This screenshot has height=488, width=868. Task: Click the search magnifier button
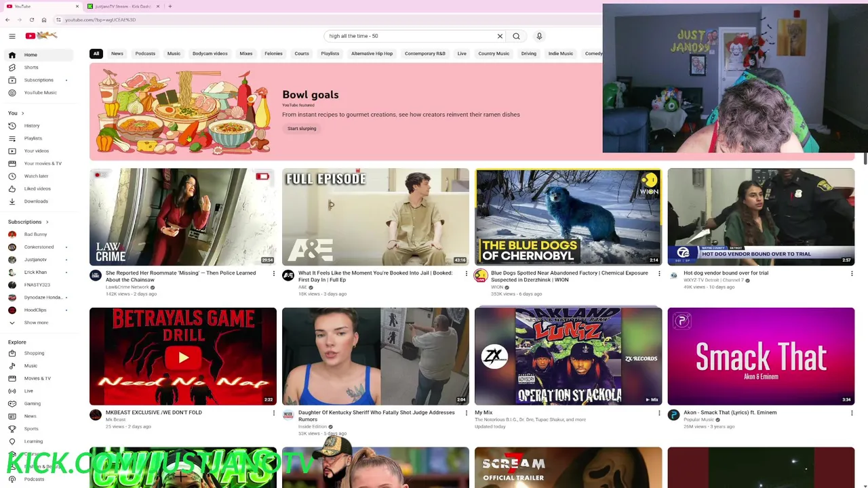(x=516, y=36)
